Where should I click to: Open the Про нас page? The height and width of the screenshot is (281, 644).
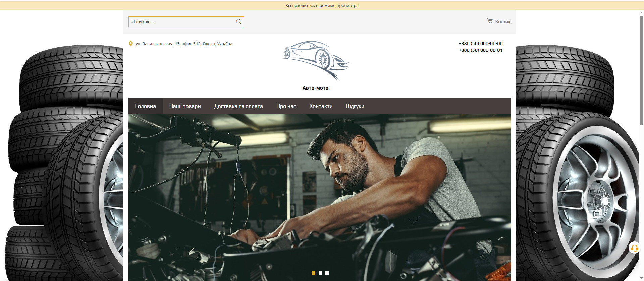(x=286, y=106)
